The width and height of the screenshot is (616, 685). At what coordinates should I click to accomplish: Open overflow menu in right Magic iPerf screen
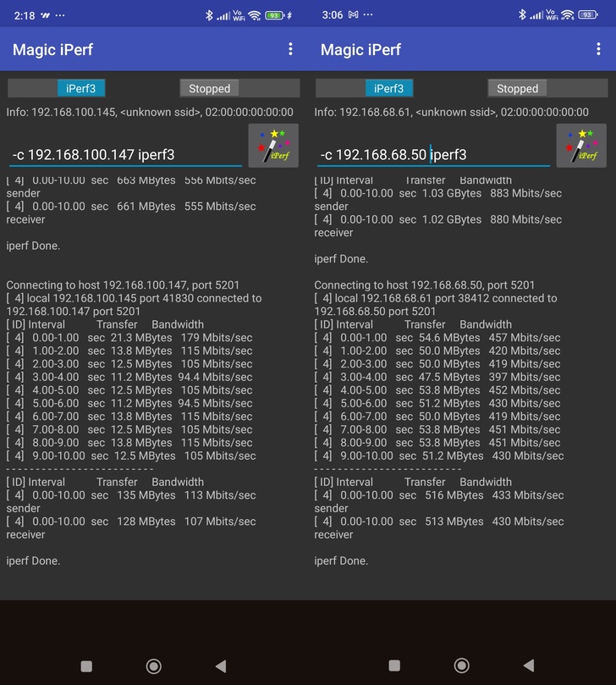click(598, 49)
